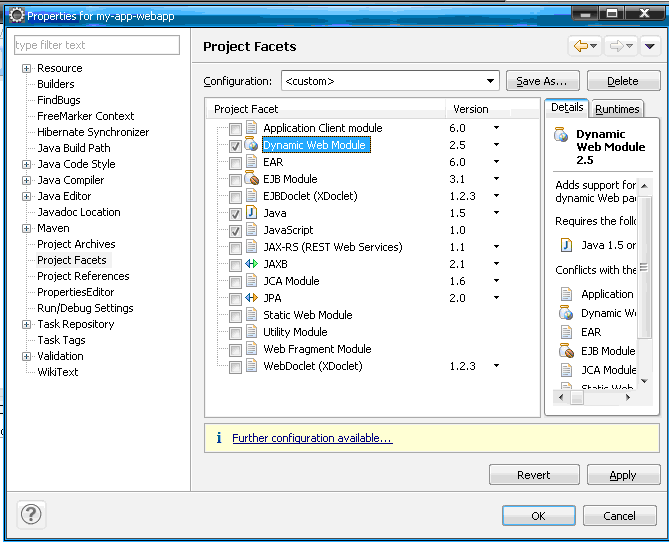Screen dimensions: 669x542
Task: Check the Static Web Module checkbox
Action: click(x=235, y=316)
